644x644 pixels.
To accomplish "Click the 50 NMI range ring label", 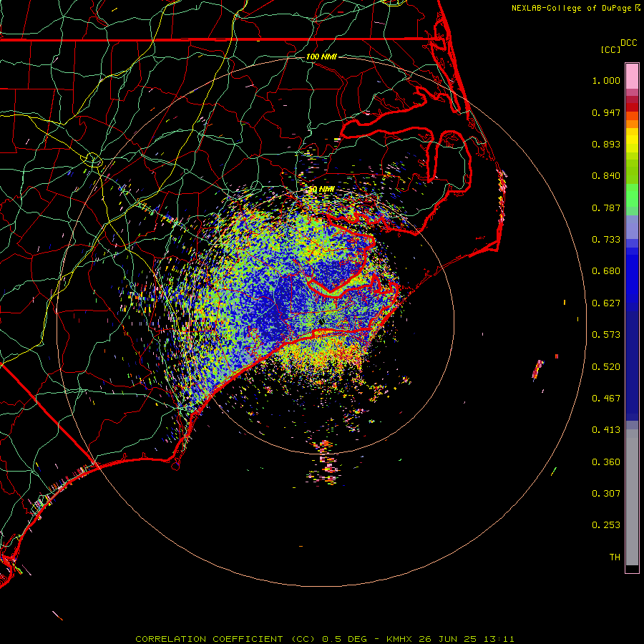I will (x=321, y=190).
